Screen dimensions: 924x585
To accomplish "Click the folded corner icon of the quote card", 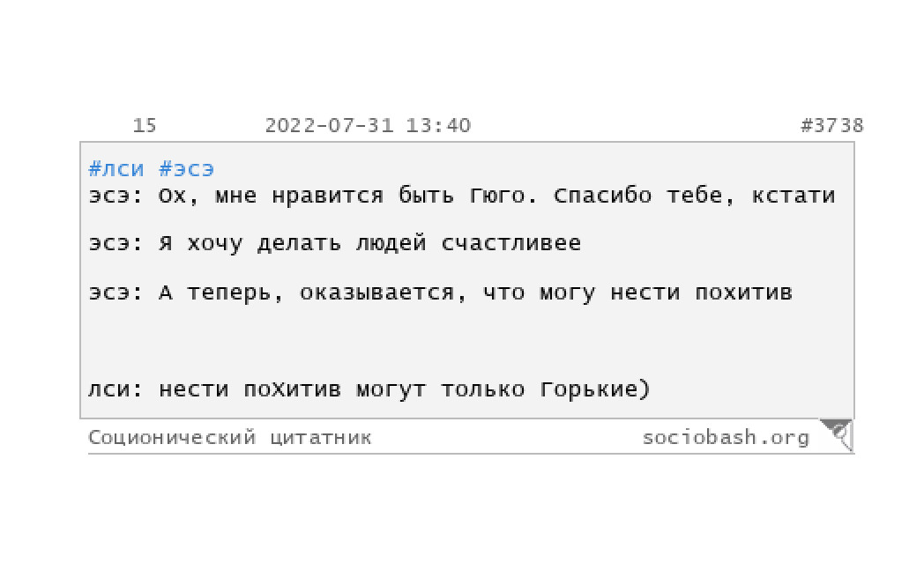I will click(x=837, y=434).
